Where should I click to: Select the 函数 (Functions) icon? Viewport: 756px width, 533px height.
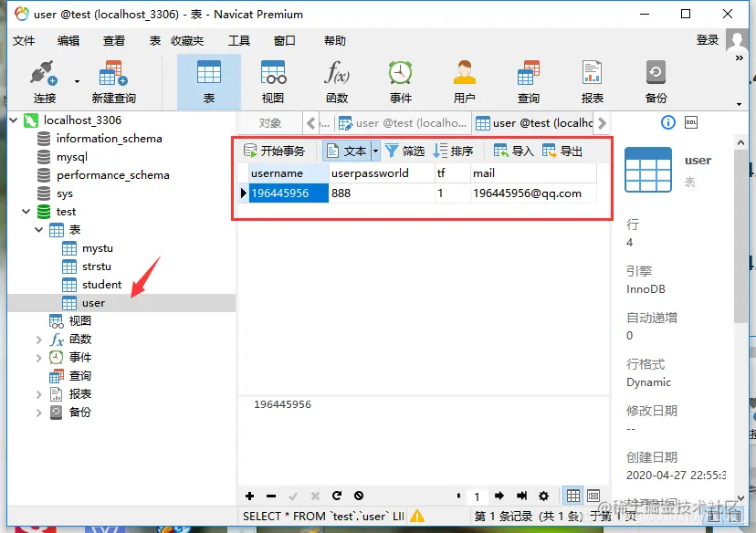336,79
